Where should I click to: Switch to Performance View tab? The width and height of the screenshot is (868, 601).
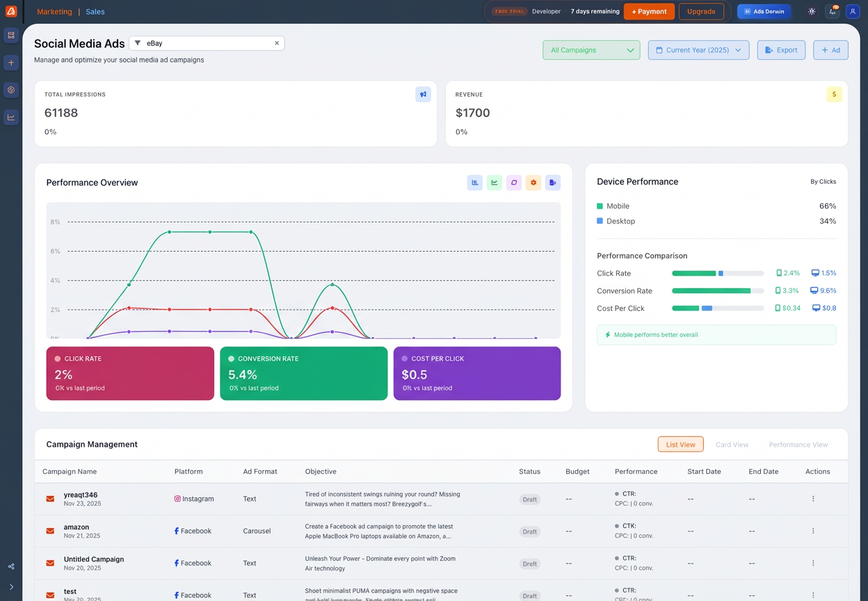click(798, 444)
